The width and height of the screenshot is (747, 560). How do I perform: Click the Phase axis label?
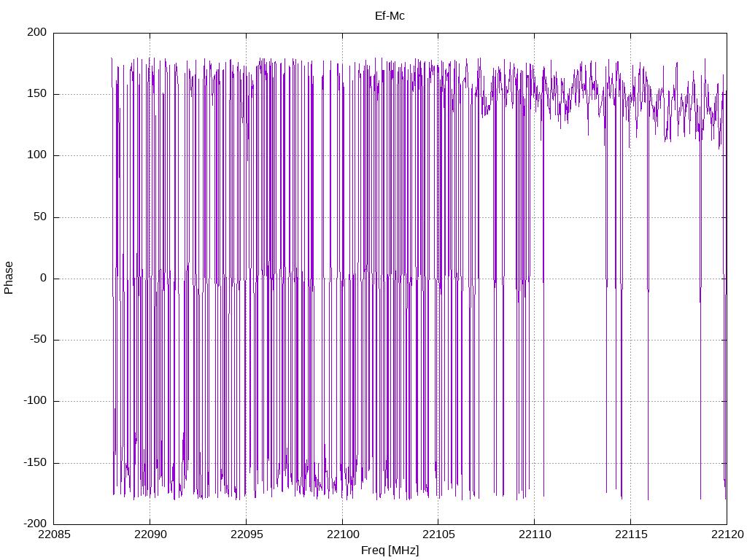coord(9,278)
